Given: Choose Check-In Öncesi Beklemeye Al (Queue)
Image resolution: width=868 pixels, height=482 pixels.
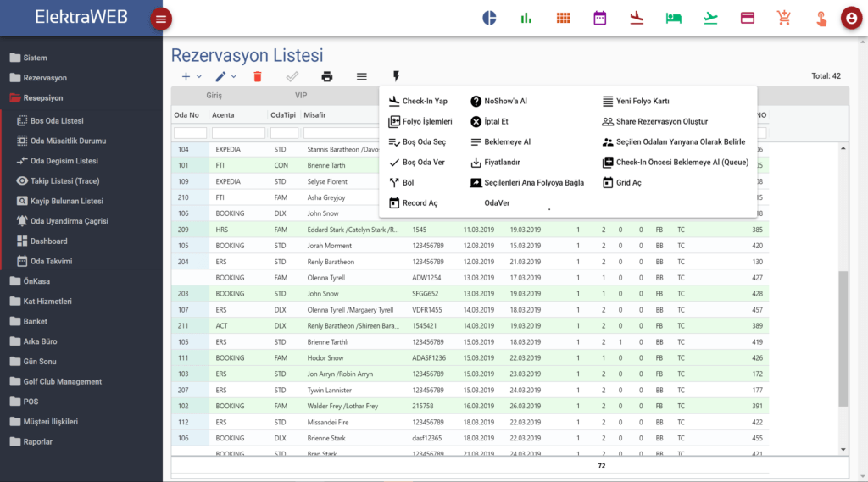Looking at the screenshot, I should 676,163.
